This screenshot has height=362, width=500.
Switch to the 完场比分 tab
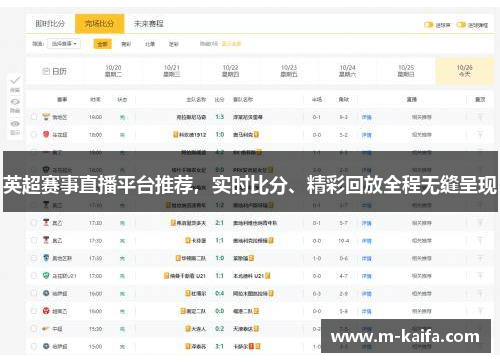click(x=99, y=24)
